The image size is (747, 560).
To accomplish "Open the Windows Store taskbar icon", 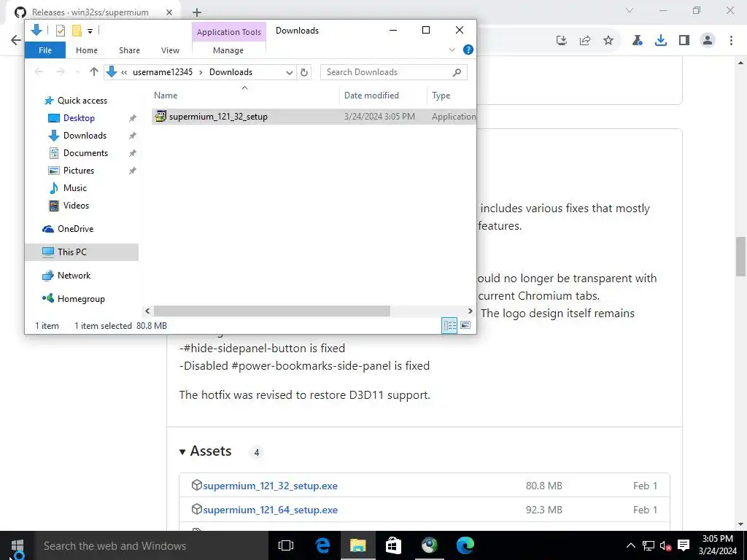I will click(x=393, y=545).
